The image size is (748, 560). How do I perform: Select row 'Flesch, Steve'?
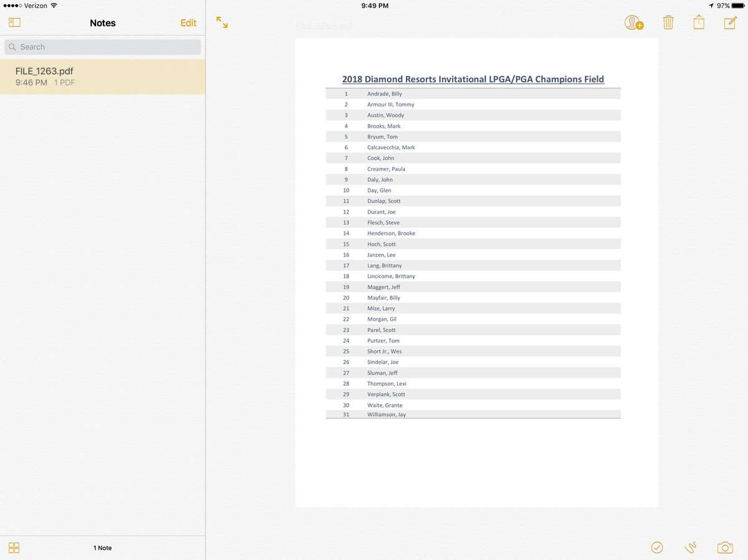point(473,222)
